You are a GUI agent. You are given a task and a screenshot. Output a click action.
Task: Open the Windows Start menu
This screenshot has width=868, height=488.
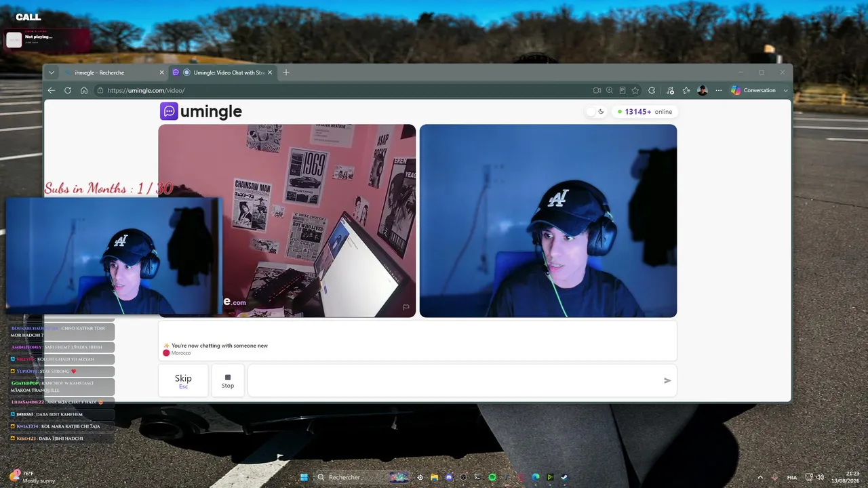pos(304,477)
